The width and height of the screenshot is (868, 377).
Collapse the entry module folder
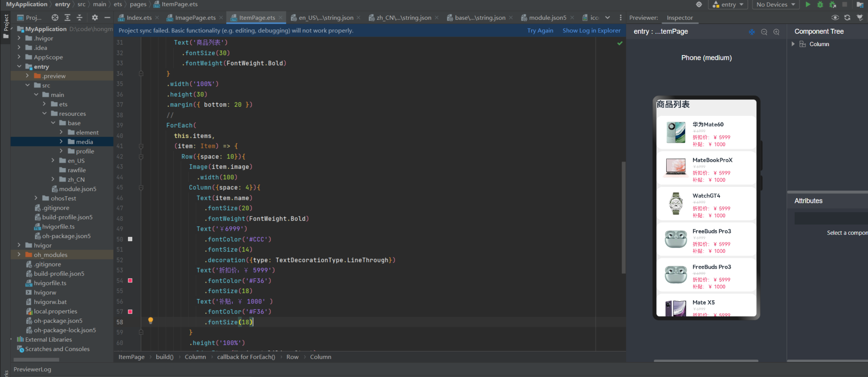click(x=19, y=66)
